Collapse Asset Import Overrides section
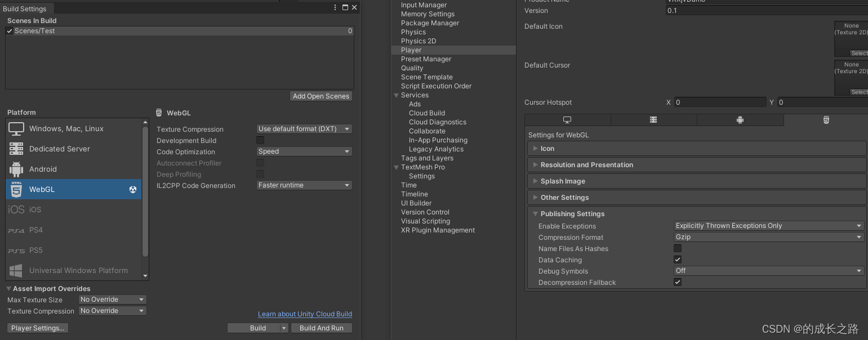The width and height of the screenshot is (868, 340). click(x=10, y=289)
